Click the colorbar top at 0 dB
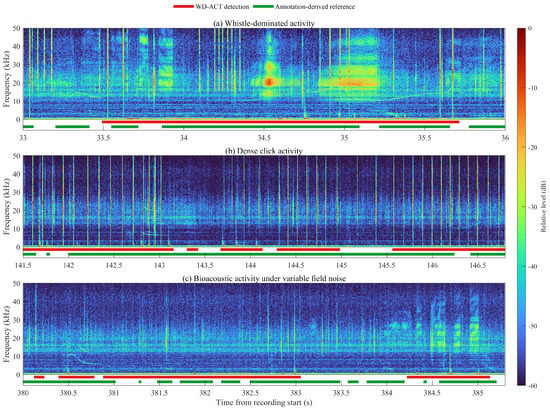 521,29
